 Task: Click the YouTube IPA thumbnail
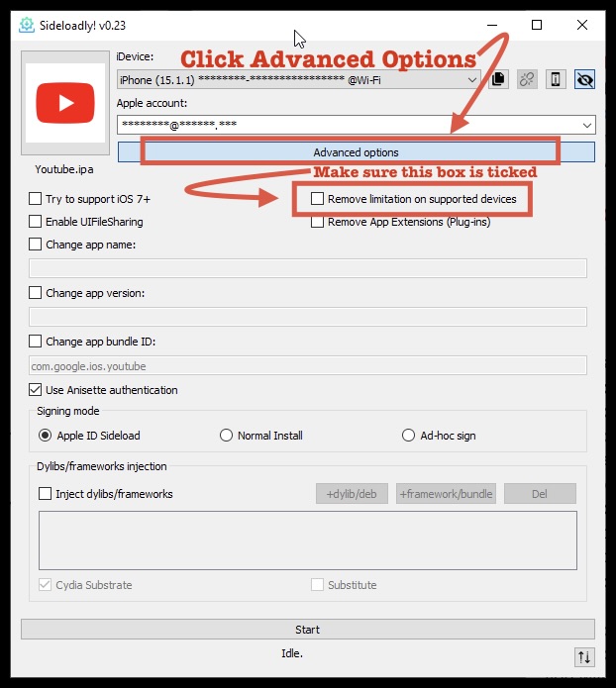coord(65,103)
